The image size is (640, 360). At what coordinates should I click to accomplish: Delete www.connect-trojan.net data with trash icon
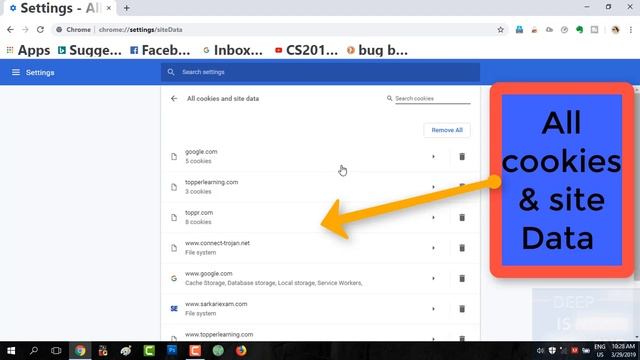pos(462,248)
